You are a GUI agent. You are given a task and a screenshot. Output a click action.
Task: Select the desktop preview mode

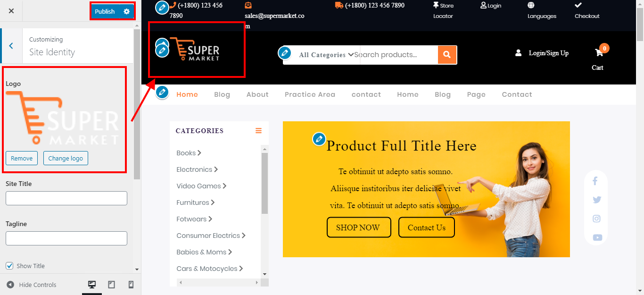coord(92,285)
